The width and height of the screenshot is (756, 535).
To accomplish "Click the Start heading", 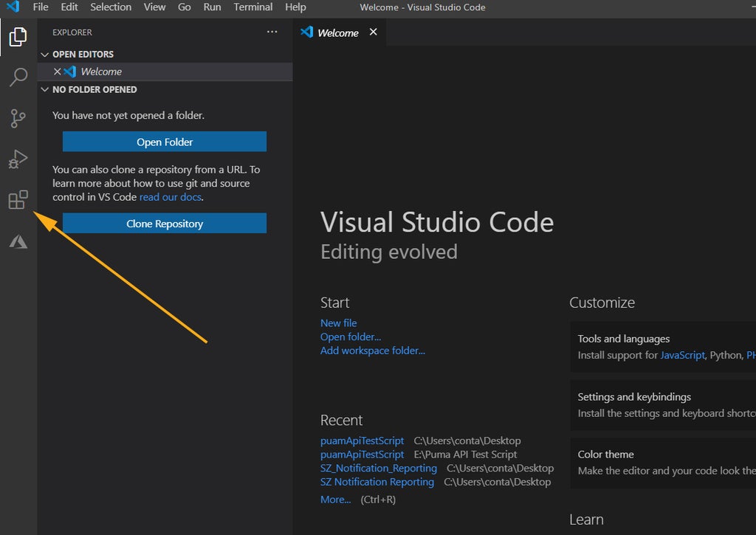I will pos(335,303).
